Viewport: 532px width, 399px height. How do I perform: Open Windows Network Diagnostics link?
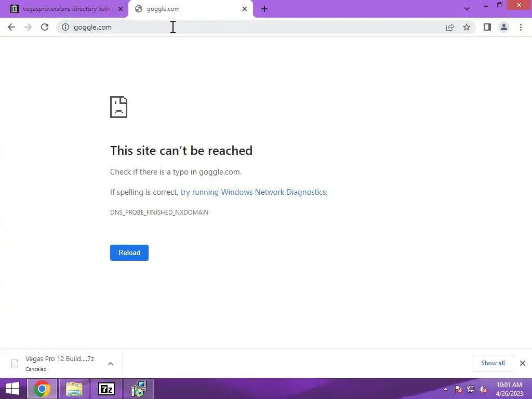(254, 192)
